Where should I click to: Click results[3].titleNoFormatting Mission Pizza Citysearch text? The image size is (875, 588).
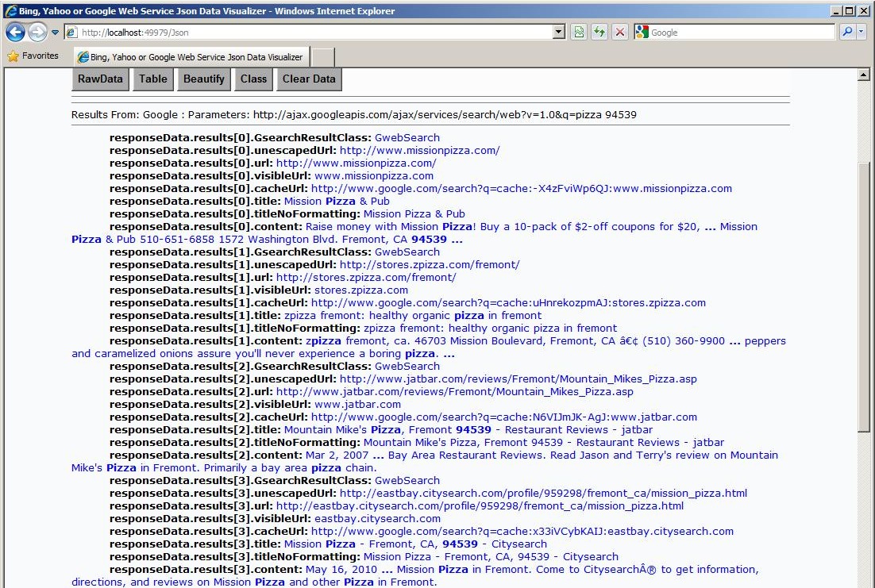(x=491, y=557)
